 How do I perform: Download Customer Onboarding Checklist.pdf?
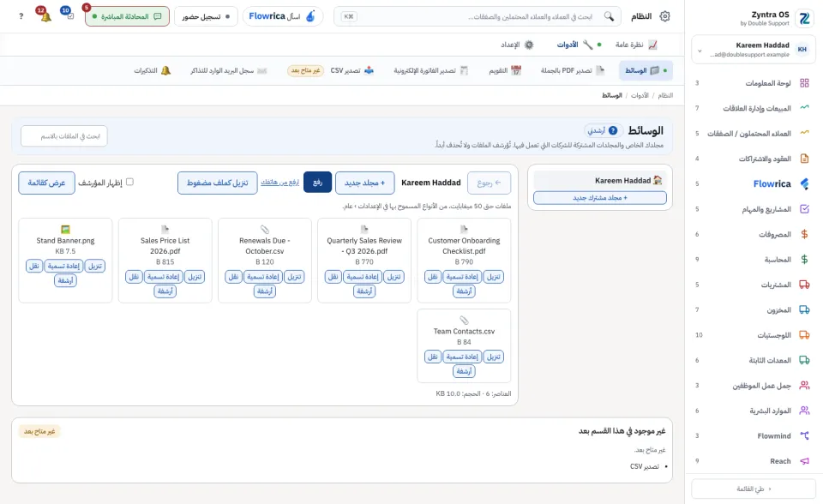click(x=494, y=277)
